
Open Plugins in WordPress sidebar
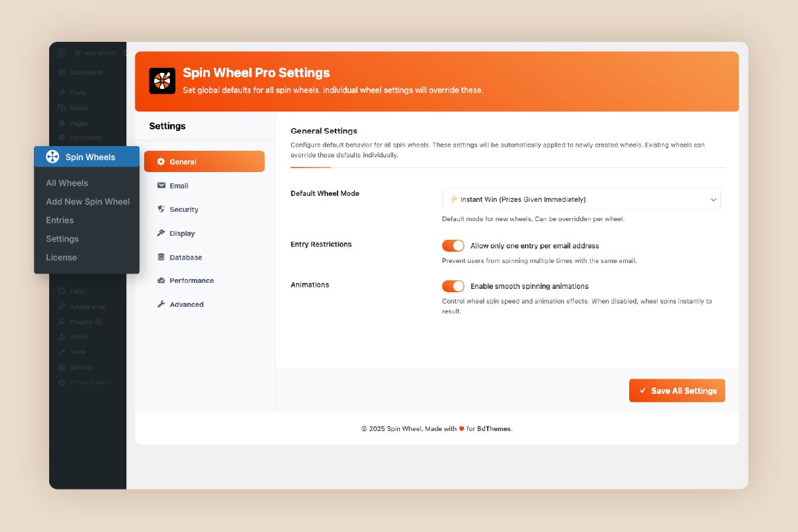[80, 322]
